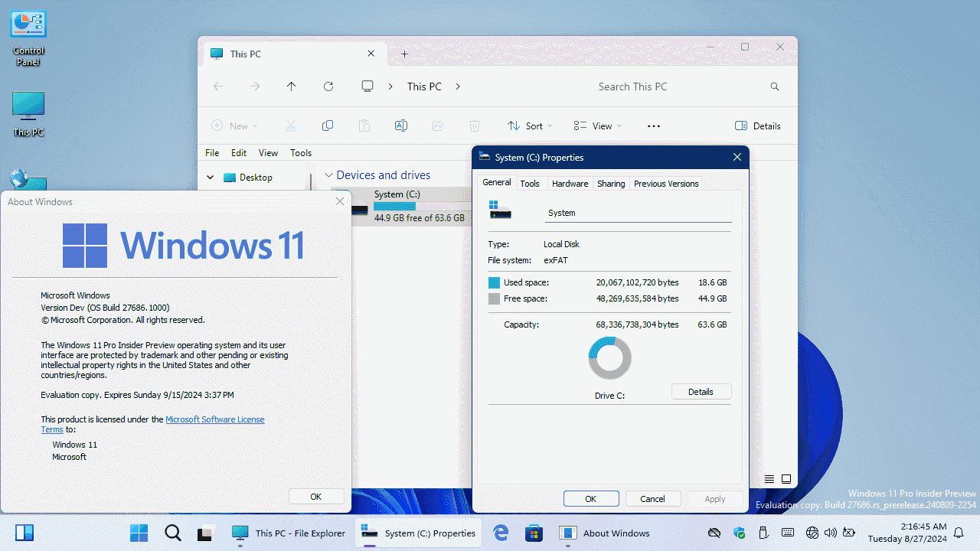
Task: Click the Safely Remove Hardware USB tray icon
Action: tap(763, 533)
